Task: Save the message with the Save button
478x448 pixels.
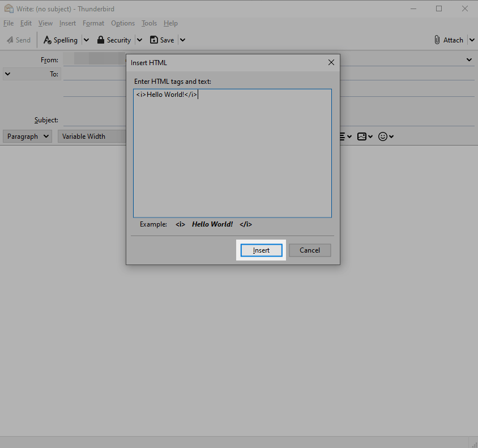Action: (x=162, y=40)
